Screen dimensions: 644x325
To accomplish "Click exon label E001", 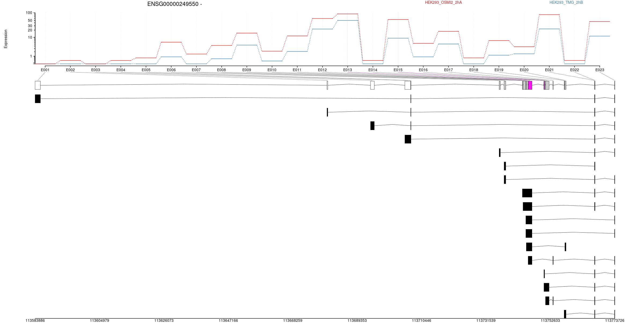I will [45, 70].
